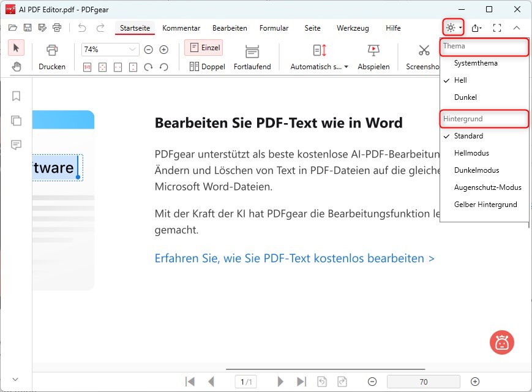Zoom in with the ribbon plus icon

164,50
